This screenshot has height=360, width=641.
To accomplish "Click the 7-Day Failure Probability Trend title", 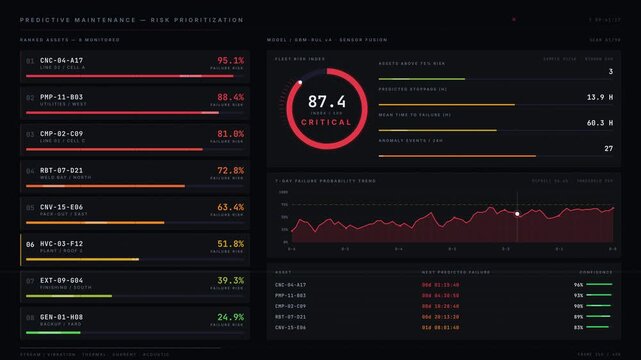I will tap(325, 181).
